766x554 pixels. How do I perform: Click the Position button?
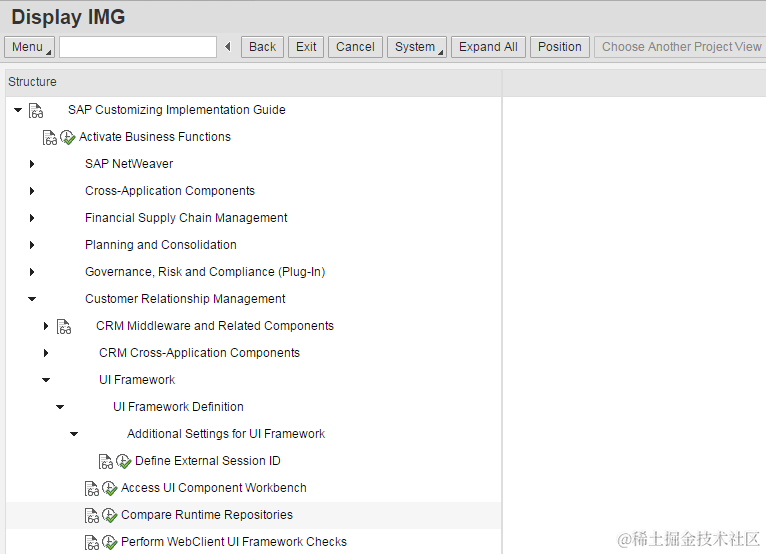[x=560, y=47]
